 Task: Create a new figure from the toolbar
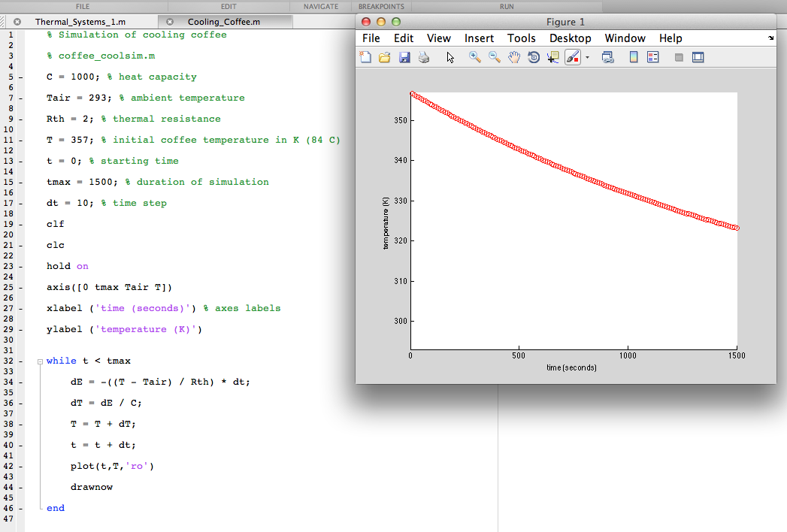click(x=365, y=56)
